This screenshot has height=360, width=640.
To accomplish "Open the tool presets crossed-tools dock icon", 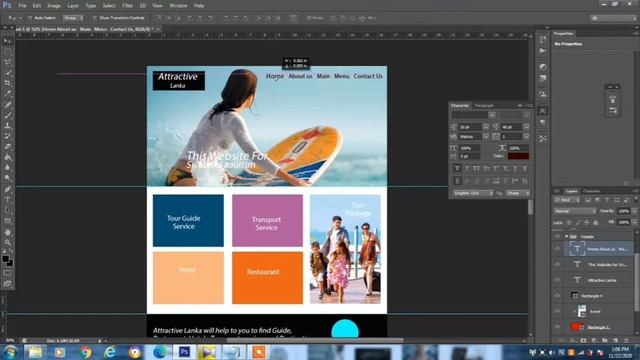I will [542, 139].
